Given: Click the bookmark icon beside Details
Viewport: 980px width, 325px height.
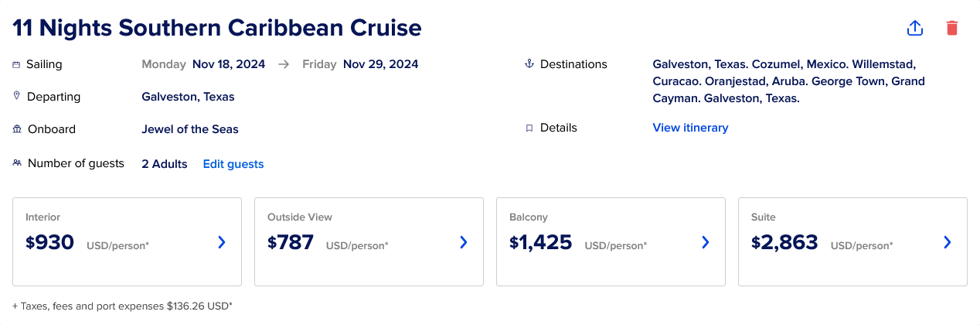Looking at the screenshot, I should coord(529,128).
